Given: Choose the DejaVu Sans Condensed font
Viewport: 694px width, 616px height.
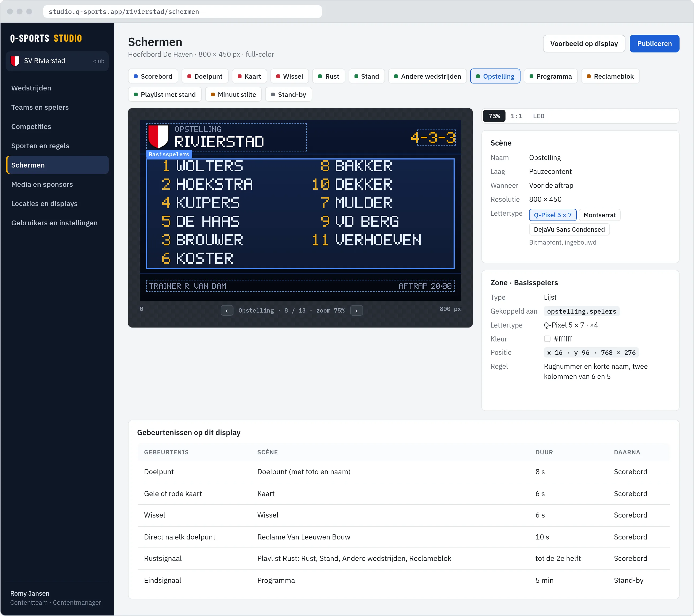Looking at the screenshot, I should tap(569, 229).
